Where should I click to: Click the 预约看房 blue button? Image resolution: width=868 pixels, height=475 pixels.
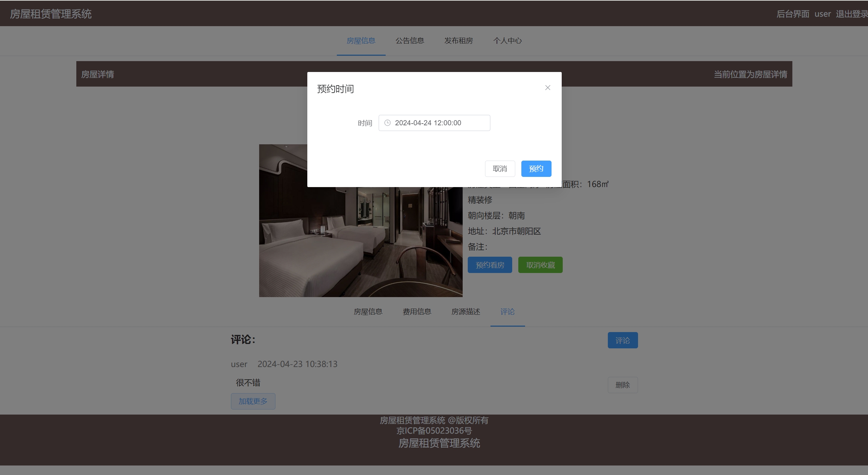tap(490, 265)
